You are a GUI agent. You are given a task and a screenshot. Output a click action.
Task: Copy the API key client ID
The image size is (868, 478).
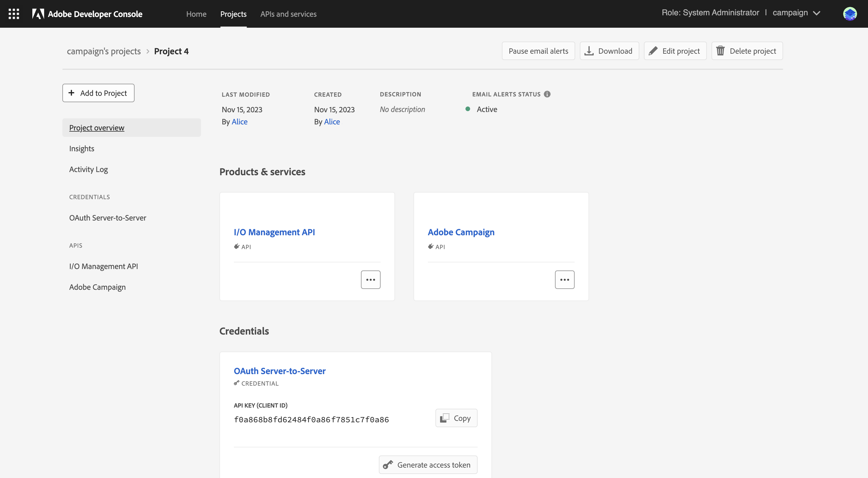pyautogui.click(x=456, y=418)
